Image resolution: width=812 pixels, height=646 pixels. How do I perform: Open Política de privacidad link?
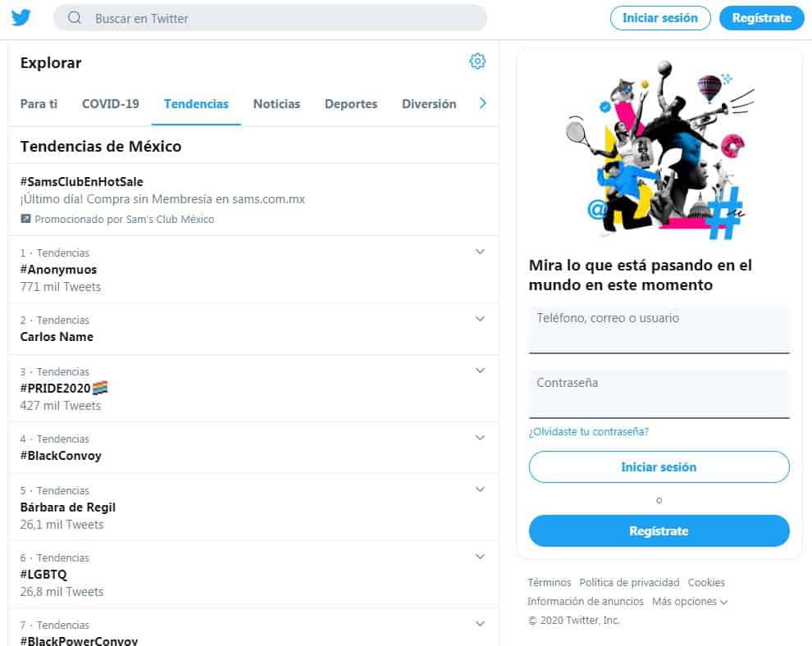tap(629, 582)
